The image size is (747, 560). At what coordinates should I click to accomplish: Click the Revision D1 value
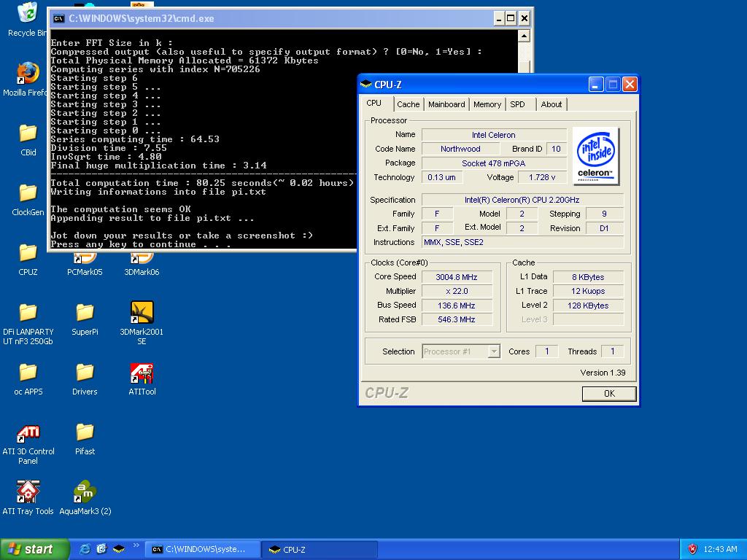[x=605, y=228]
